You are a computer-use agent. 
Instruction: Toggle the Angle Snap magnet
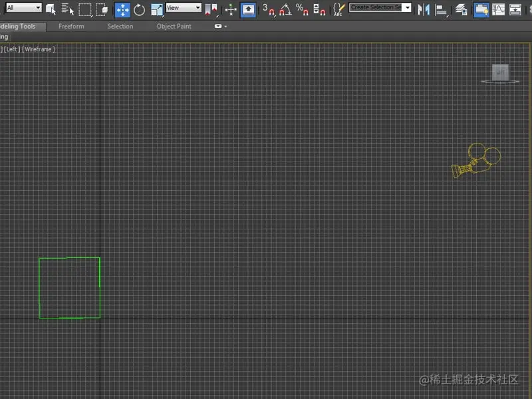285,9
